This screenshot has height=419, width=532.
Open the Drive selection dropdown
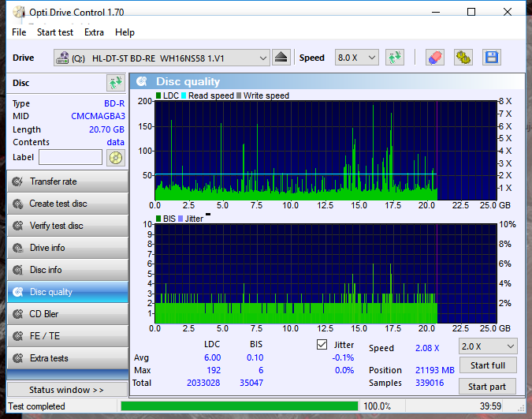click(162, 58)
